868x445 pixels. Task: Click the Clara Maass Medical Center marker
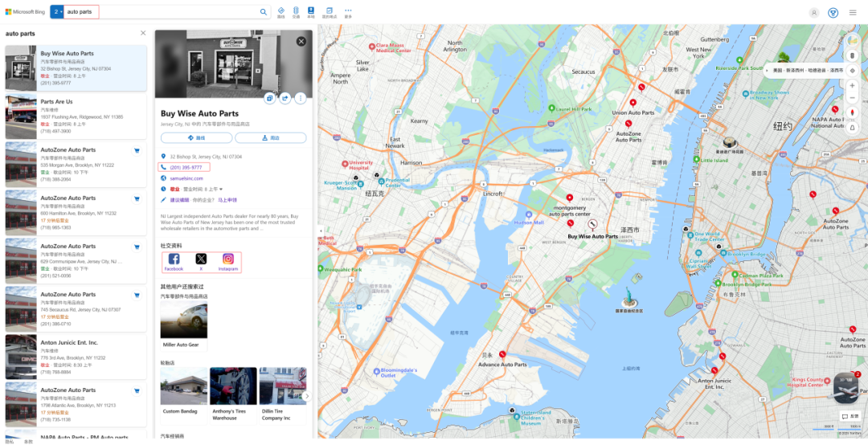coord(372,47)
